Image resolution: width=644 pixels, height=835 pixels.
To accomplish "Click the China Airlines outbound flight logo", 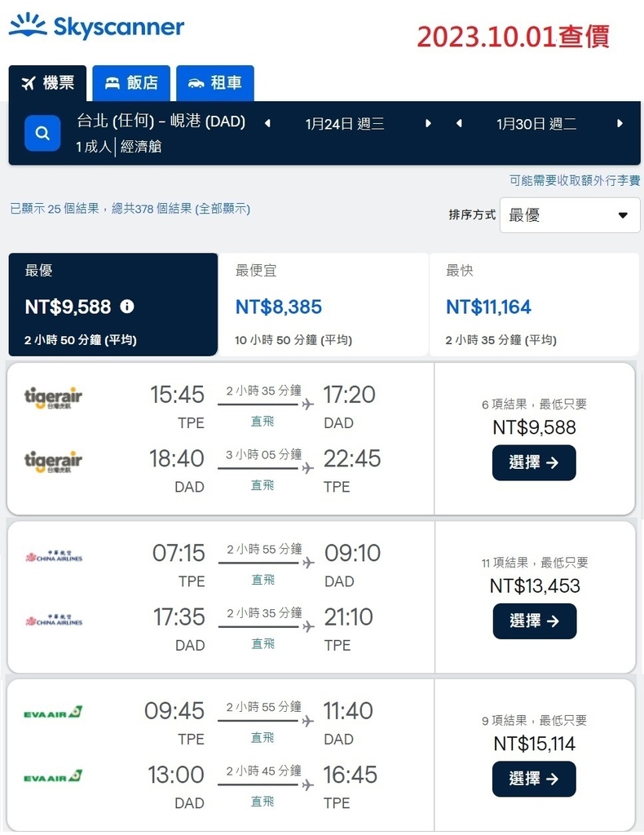I will [54, 557].
